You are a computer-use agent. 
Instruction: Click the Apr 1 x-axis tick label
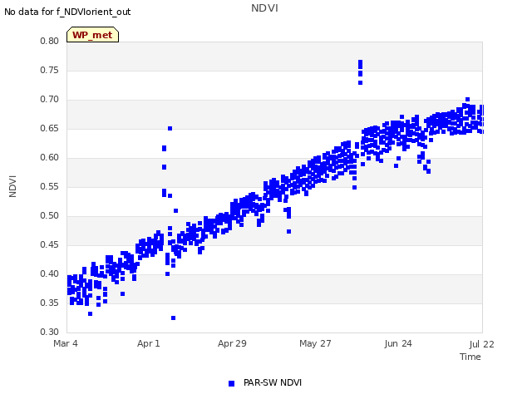coord(148,343)
